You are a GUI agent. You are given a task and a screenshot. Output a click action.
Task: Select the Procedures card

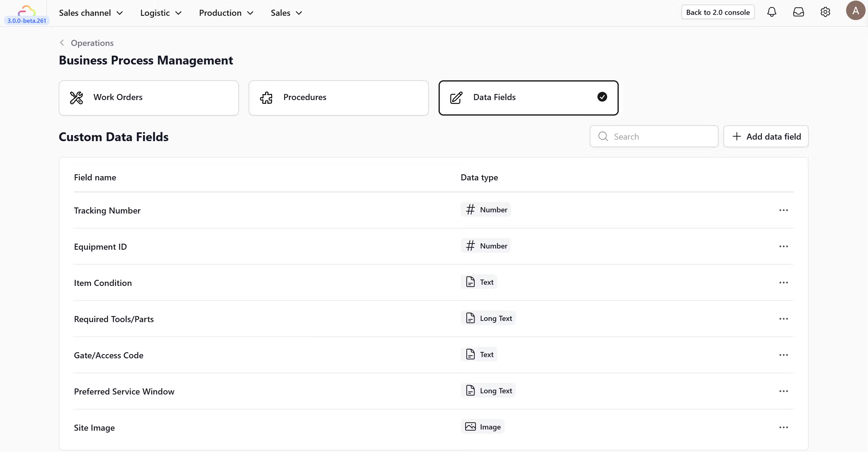pyautogui.click(x=338, y=98)
